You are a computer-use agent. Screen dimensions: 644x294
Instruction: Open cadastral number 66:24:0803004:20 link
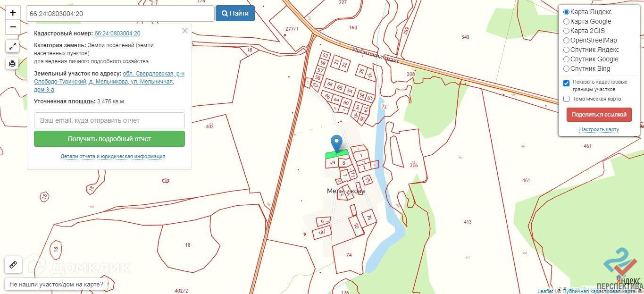(x=117, y=34)
